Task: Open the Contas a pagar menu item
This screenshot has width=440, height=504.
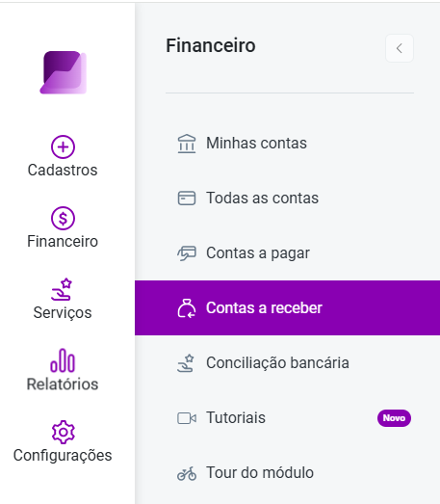Action: point(288,253)
